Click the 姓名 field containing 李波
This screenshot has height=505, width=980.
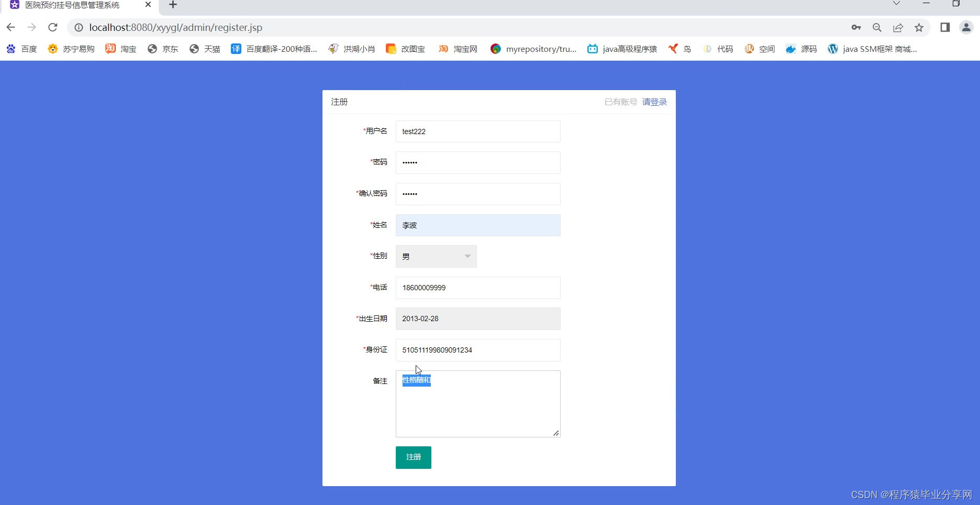point(478,225)
